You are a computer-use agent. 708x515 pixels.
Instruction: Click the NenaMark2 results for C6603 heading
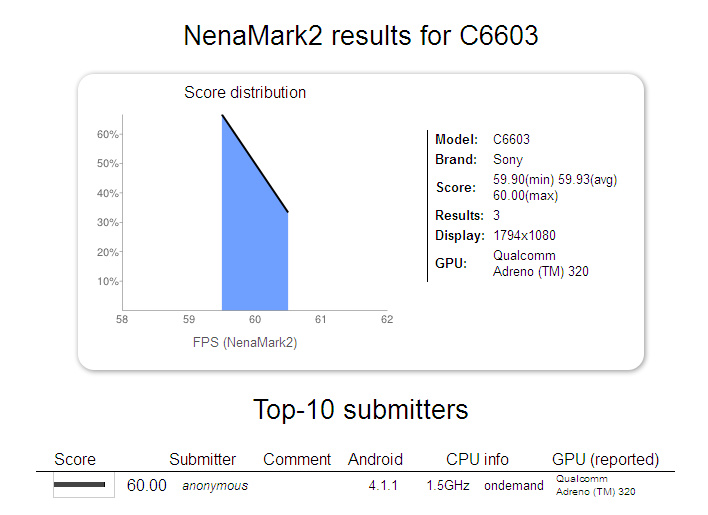coord(361,36)
